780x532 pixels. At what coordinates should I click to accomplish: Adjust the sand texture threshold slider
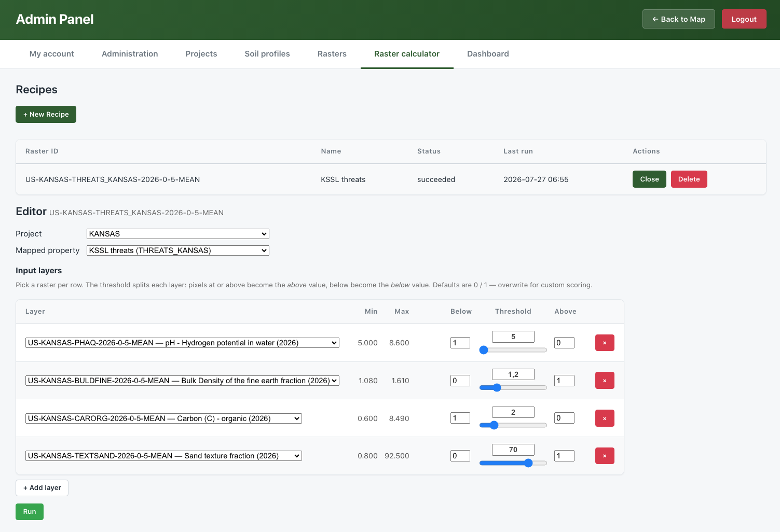pyautogui.click(x=513, y=463)
